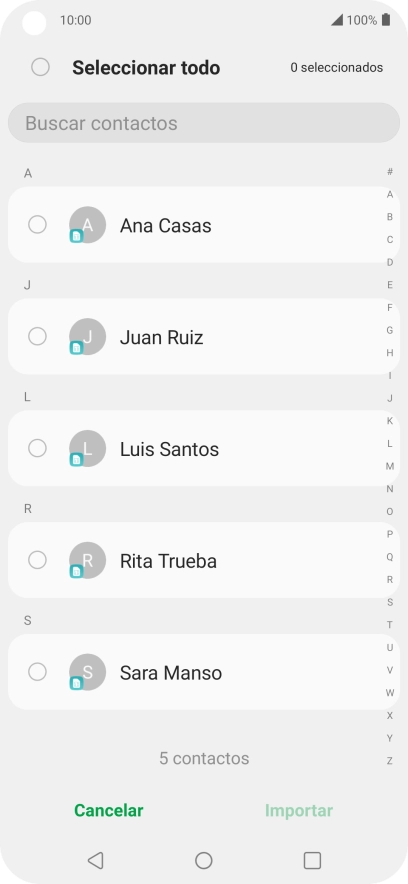Focus the Buscar contactos search field

point(204,123)
